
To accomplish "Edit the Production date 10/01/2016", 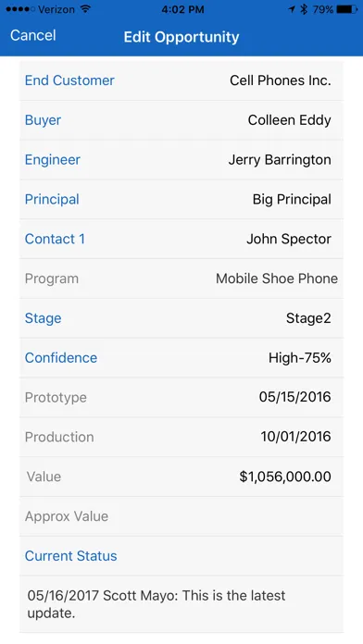I will click(295, 436).
